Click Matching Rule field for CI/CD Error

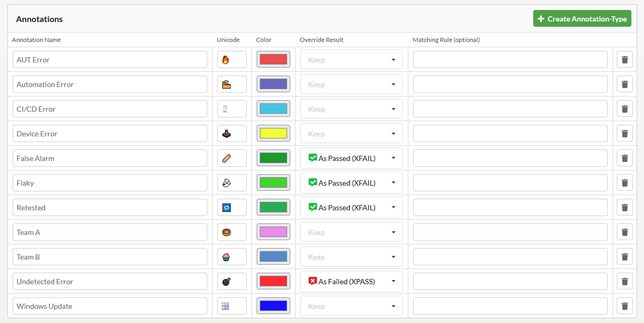tap(510, 109)
